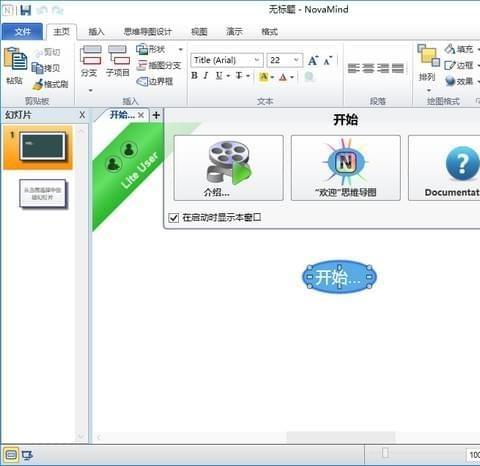This screenshot has height=466, width=480.
Task: Toggle Underline formatting
Action: (x=219, y=76)
